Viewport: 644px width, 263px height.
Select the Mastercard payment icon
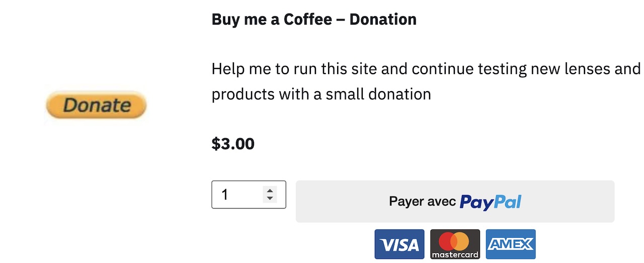point(455,244)
